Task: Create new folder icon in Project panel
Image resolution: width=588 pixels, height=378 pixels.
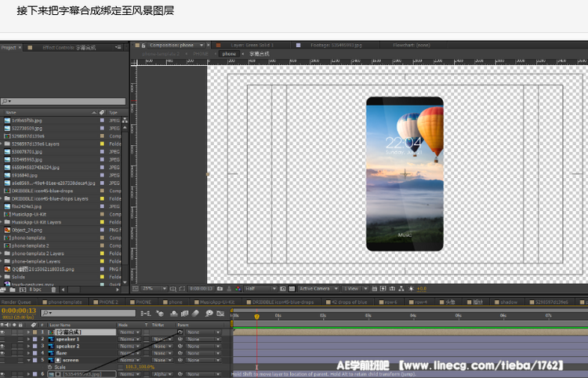Action: 13,289
